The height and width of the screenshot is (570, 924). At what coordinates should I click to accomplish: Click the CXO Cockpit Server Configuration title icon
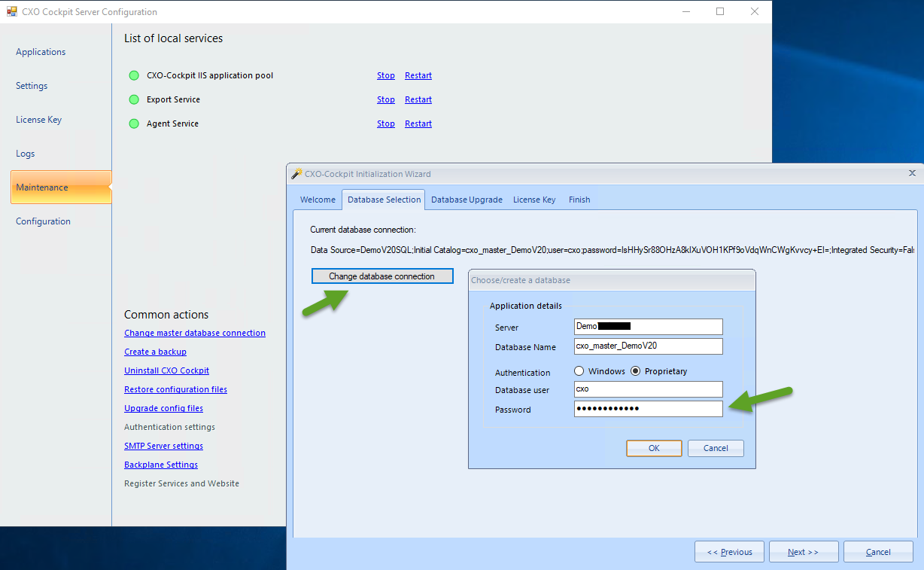tap(12, 12)
